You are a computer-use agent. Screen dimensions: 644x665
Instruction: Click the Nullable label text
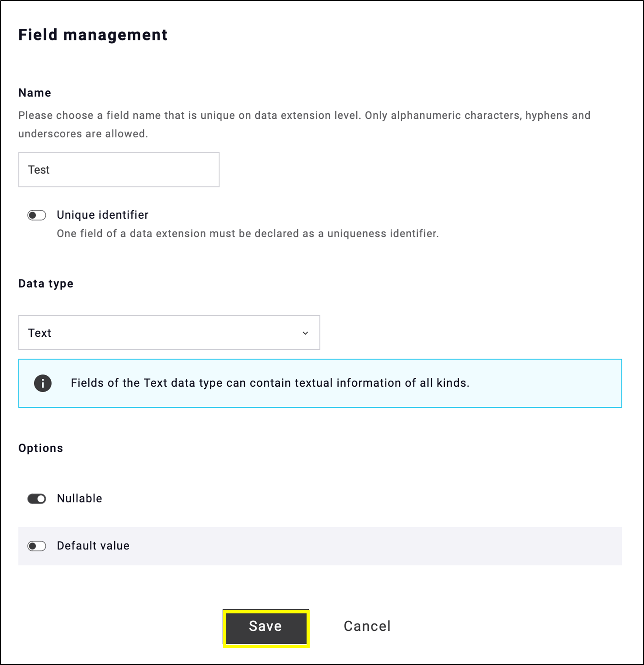(79, 499)
